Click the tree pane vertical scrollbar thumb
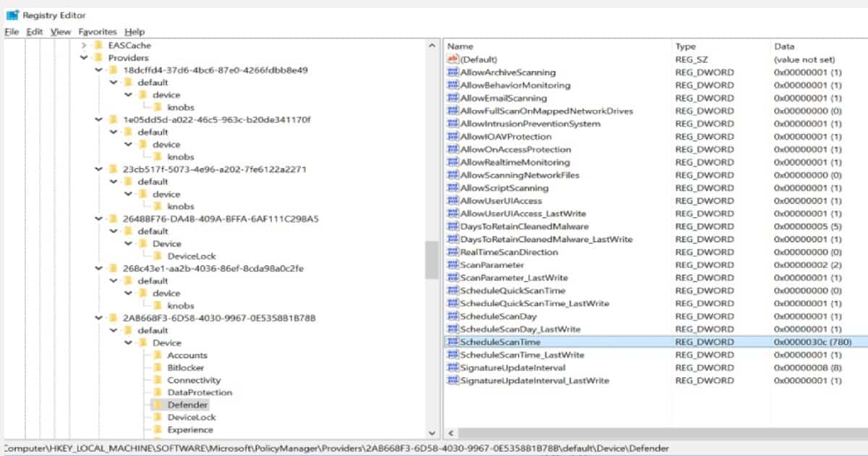 pyautogui.click(x=432, y=259)
